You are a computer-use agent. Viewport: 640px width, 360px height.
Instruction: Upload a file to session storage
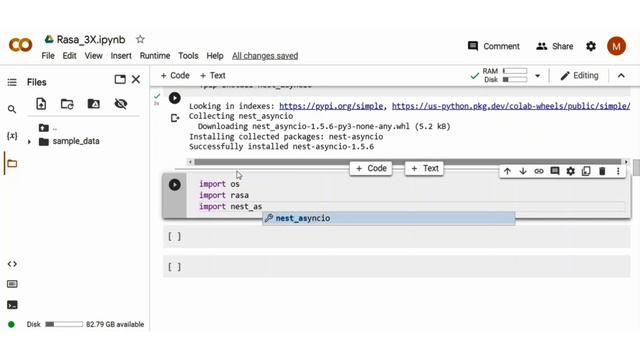coord(41,104)
